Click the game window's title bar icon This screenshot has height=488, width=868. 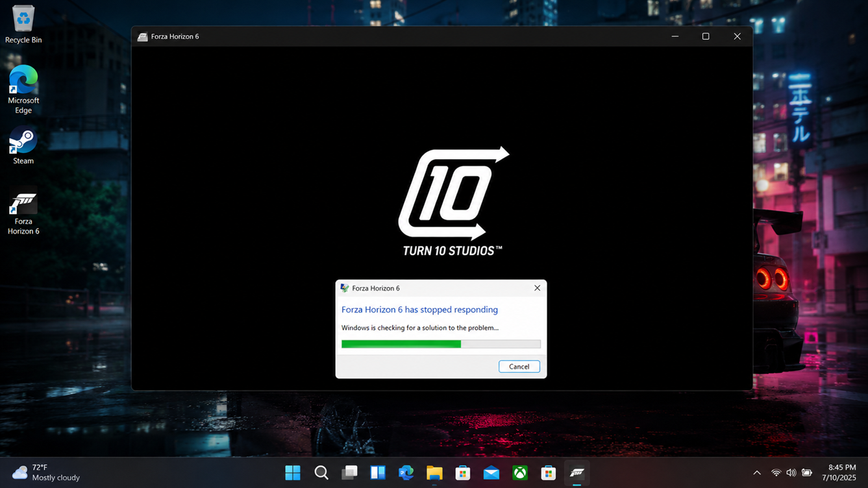[142, 37]
